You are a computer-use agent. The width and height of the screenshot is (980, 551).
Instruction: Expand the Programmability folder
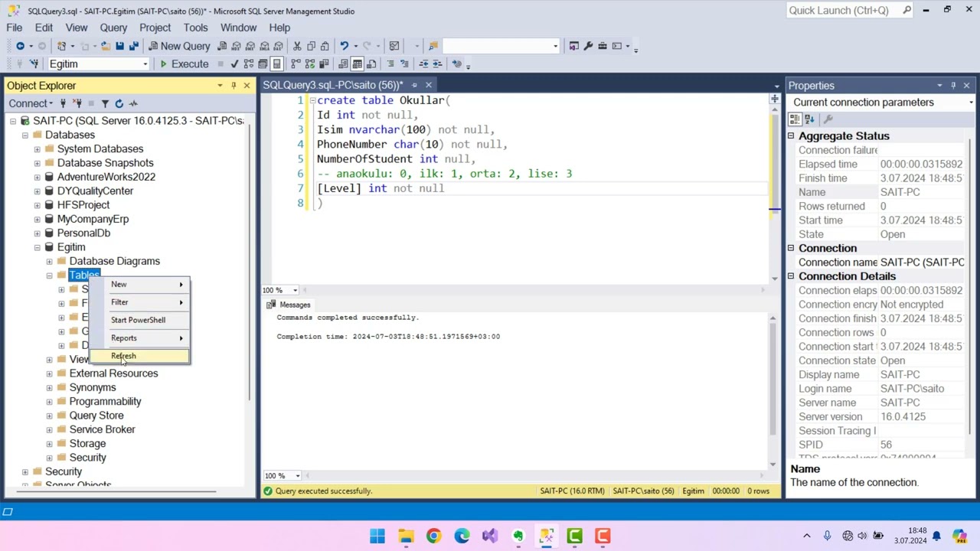pyautogui.click(x=50, y=402)
